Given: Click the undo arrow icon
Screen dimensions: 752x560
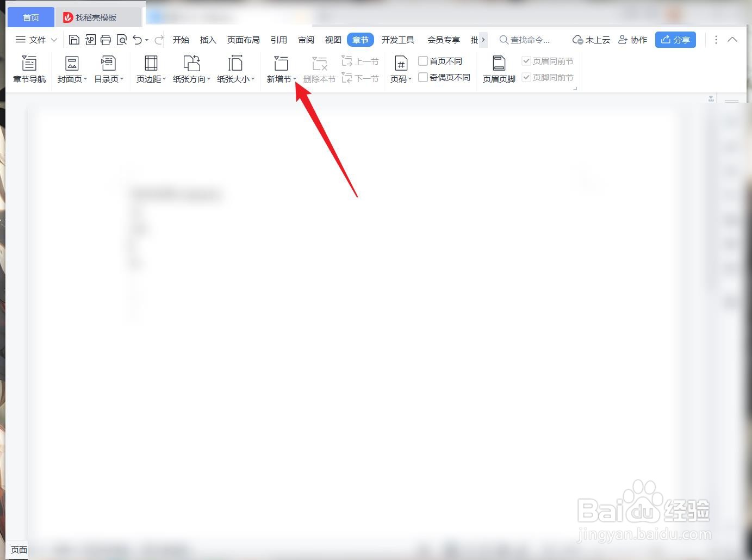Looking at the screenshot, I should (x=138, y=40).
